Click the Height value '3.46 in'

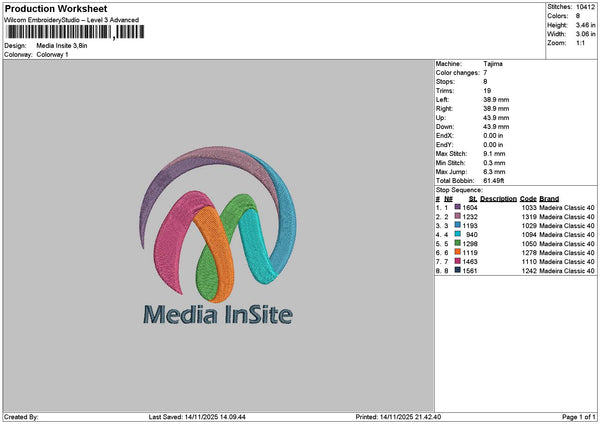(x=585, y=25)
